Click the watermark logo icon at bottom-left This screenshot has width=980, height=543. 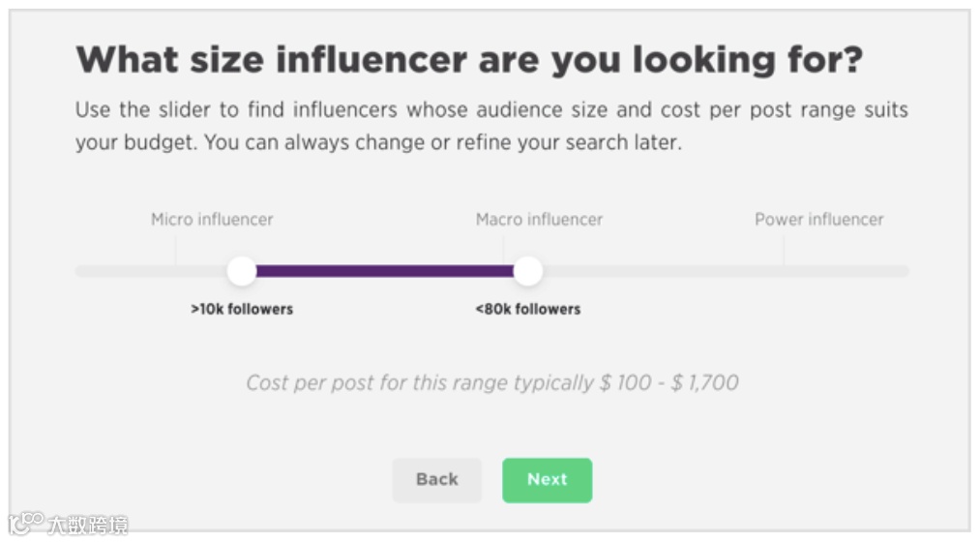(x=24, y=523)
